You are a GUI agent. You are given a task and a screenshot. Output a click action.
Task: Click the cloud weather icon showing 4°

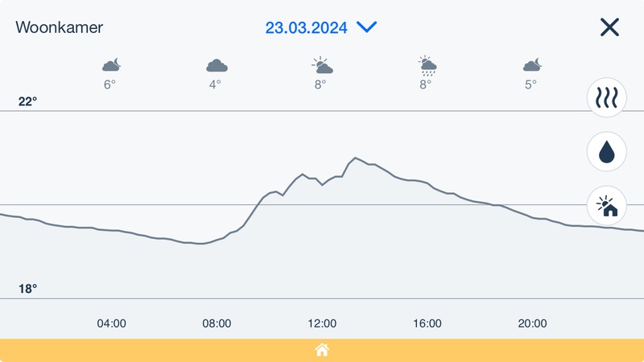[216, 65]
